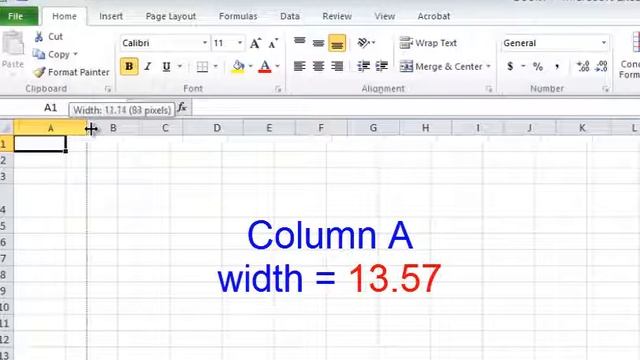The image size is (640, 360).
Task: Apply Comma Style
Action: click(x=557, y=67)
